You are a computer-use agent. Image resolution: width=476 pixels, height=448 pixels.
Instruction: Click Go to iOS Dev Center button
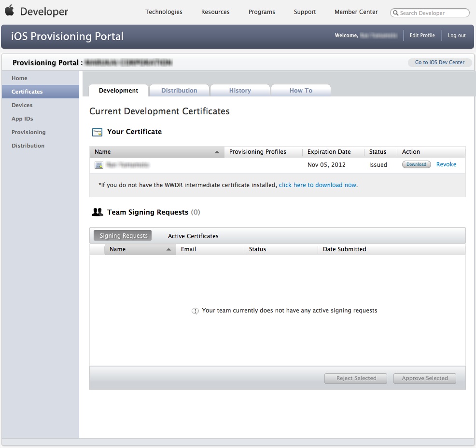pyautogui.click(x=440, y=63)
